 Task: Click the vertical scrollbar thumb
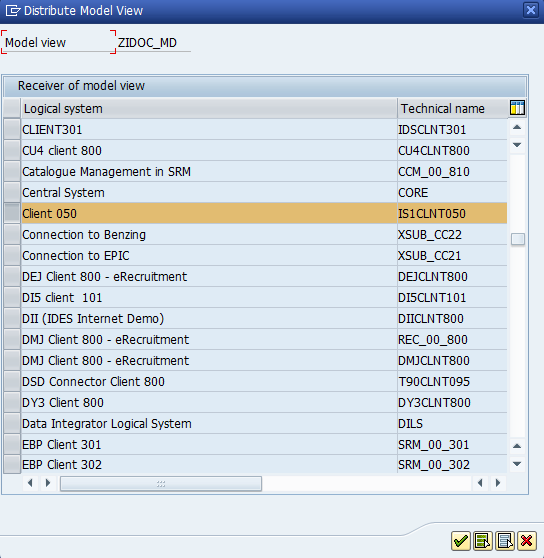click(x=518, y=239)
